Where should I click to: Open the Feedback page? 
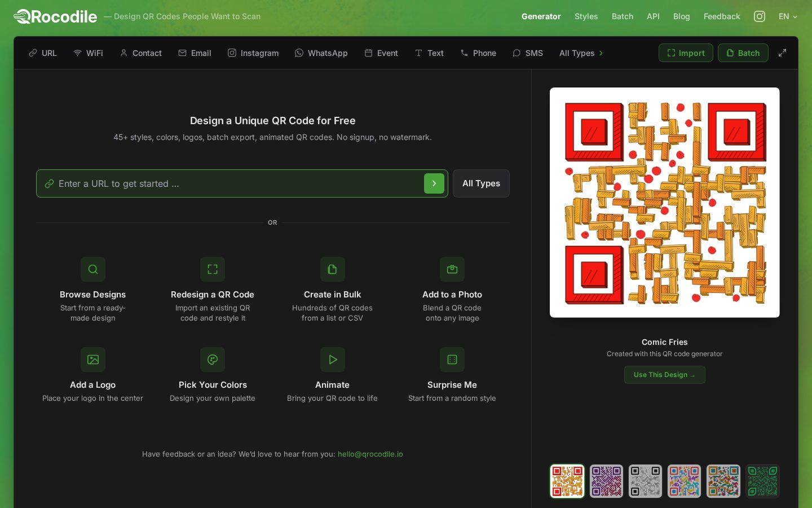pos(722,16)
